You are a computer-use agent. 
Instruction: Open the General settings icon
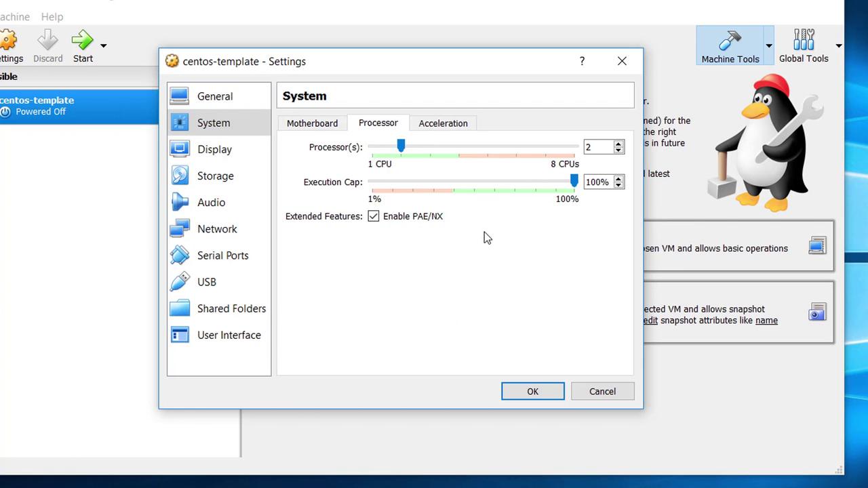point(180,96)
